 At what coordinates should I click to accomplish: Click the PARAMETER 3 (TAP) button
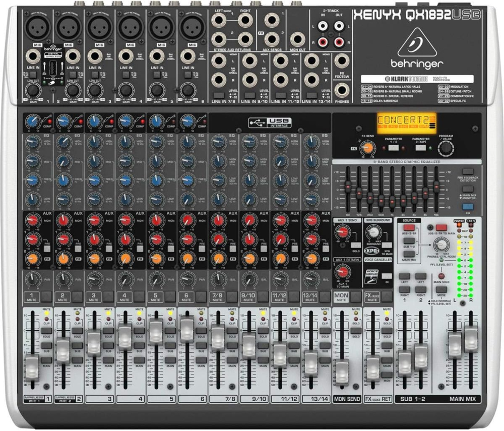point(421,148)
